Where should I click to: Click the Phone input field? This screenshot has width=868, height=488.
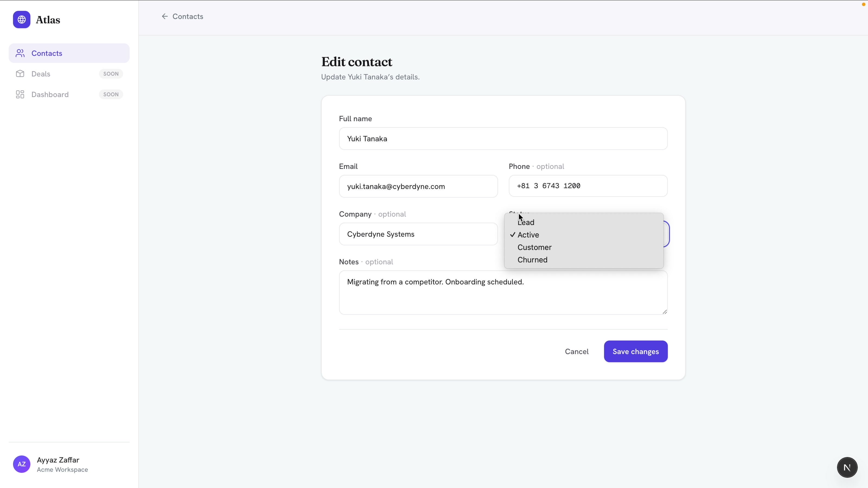(588, 185)
